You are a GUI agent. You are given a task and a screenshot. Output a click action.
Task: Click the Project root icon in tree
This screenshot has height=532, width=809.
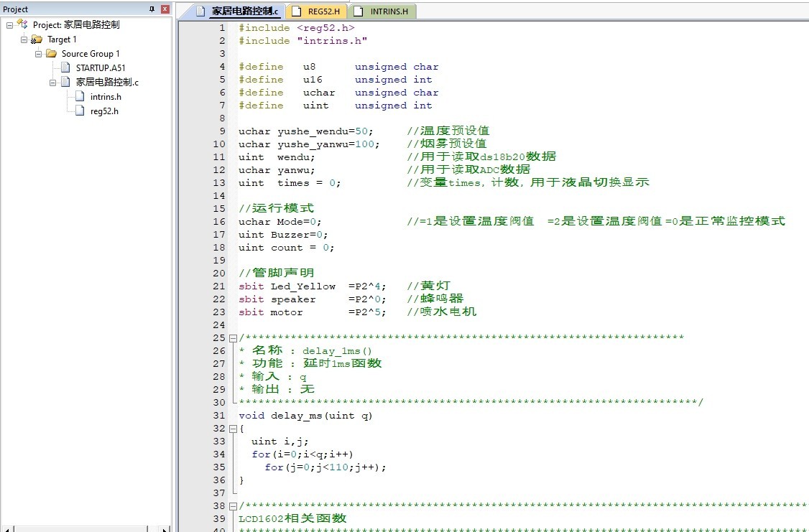click(22, 24)
